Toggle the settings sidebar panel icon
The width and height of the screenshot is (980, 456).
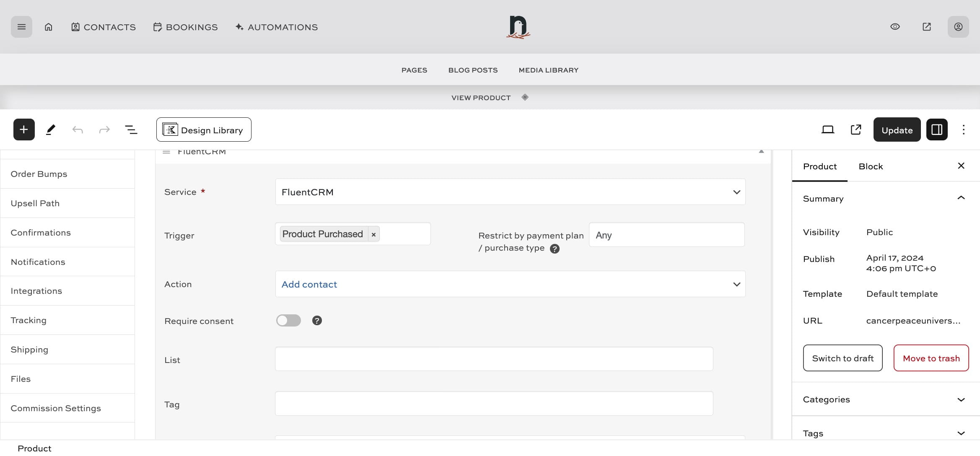point(937,130)
